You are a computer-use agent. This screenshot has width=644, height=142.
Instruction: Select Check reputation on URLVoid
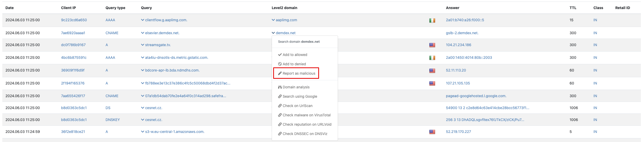point(305,124)
